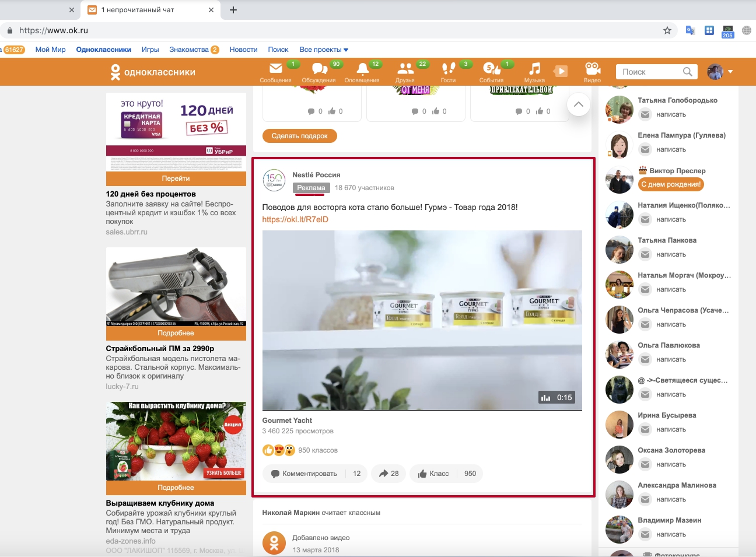Select Поиск in top menu
Screen dimensions: 756x557
[278, 50]
